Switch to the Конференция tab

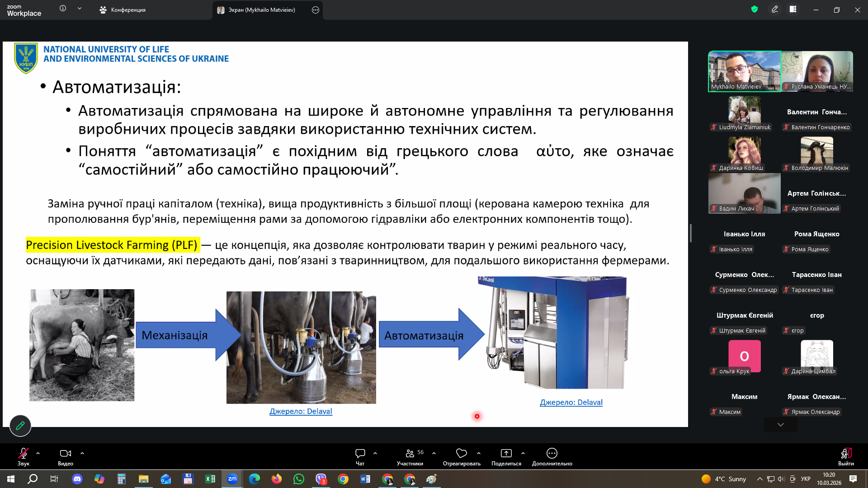(x=123, y=10)
